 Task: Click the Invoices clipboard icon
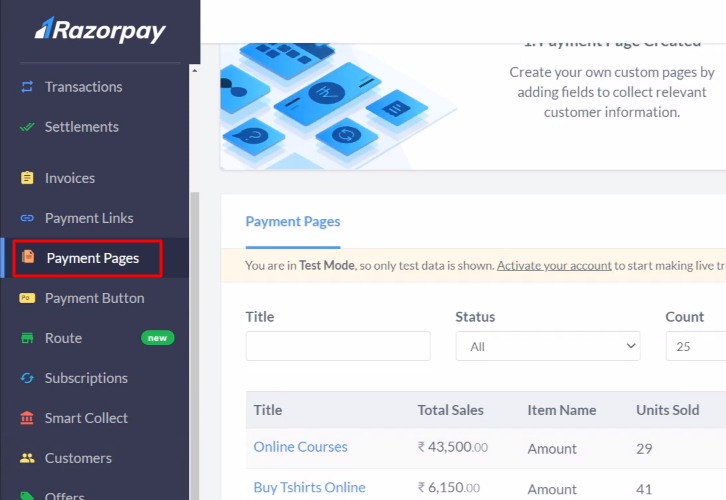click(x=27, y=178)
